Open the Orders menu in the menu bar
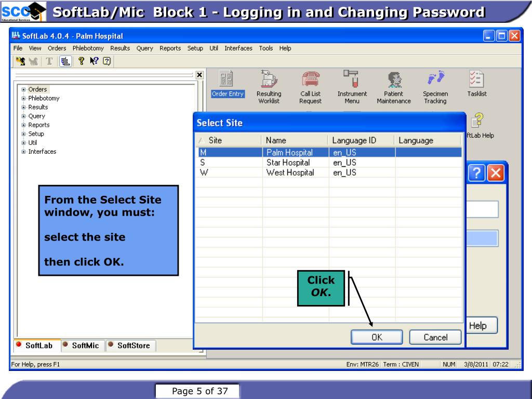The width and height of the screenshot is (532, 399). [57, 48]
